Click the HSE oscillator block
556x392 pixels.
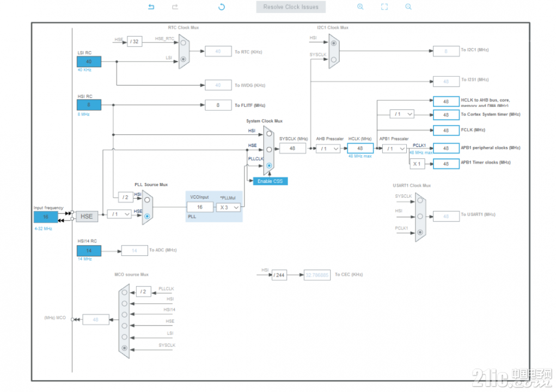87,216
